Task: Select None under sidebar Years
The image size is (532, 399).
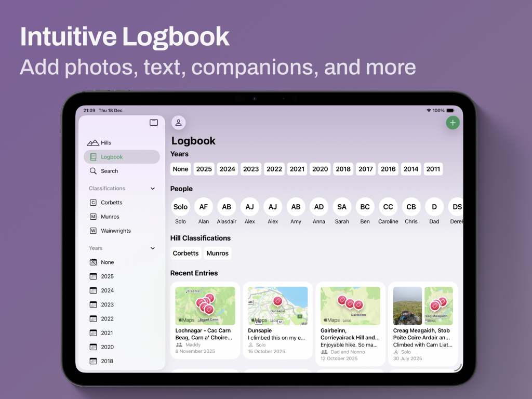Action: [x=107, y=262]
